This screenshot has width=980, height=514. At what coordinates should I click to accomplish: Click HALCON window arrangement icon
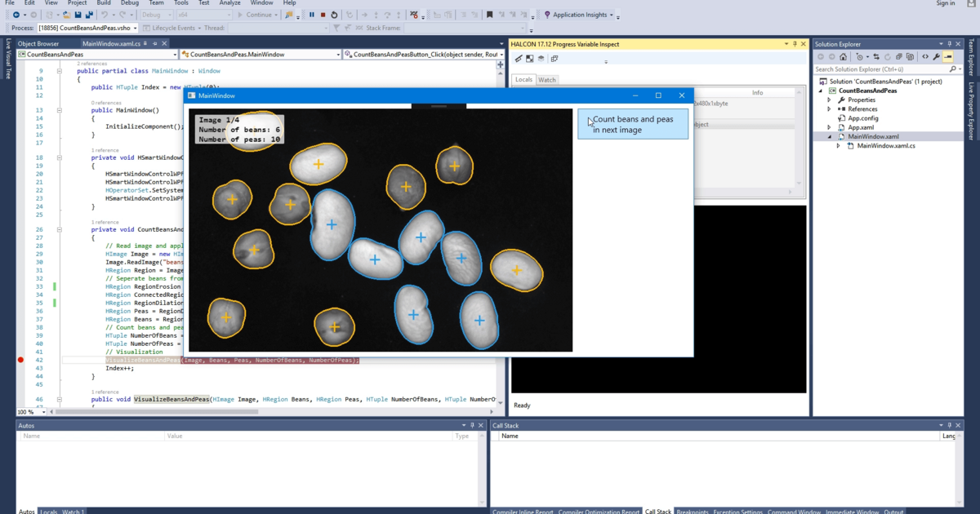[554, 59]
